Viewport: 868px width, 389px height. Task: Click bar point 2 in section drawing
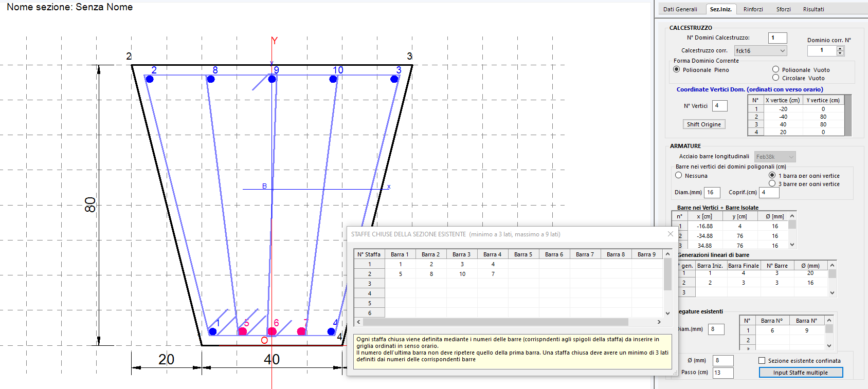click(x=150, y=79)
